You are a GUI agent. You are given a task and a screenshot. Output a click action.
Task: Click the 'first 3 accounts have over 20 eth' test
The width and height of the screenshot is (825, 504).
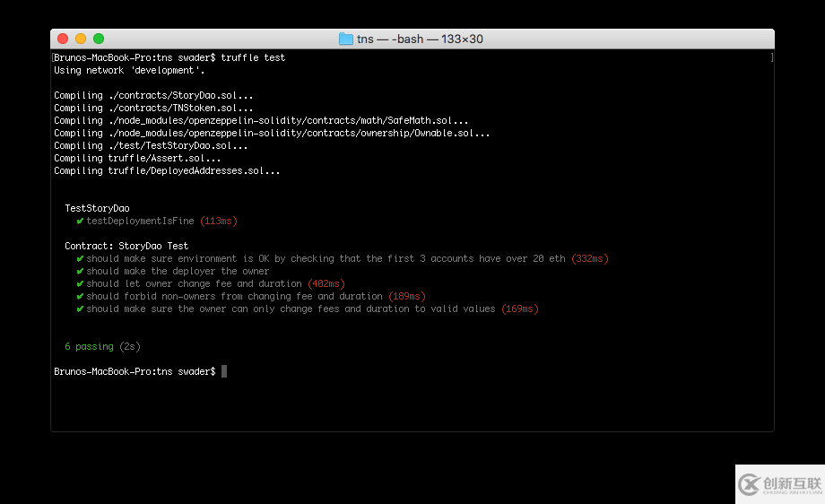[326, 259]
